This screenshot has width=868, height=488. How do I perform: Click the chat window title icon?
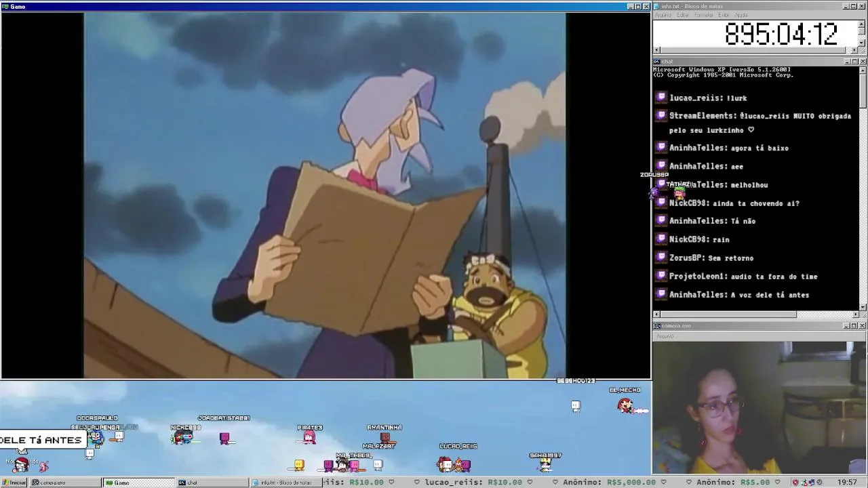(656, 62)
